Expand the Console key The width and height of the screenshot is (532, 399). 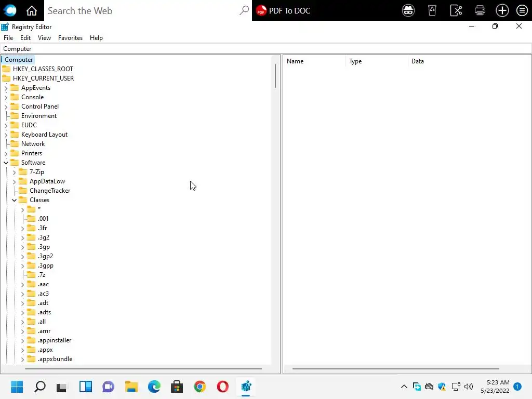(x=6, y=97)
